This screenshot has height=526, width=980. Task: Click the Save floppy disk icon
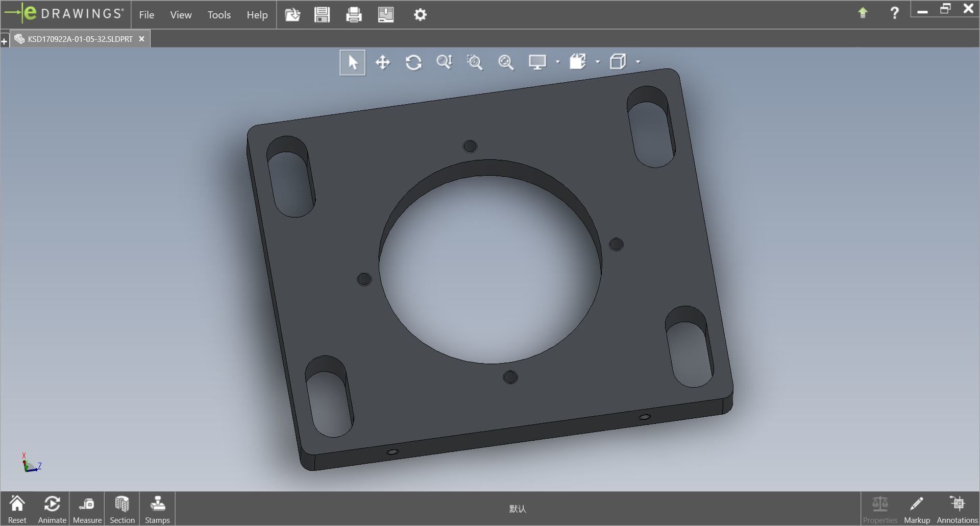[x=322, y=14]
